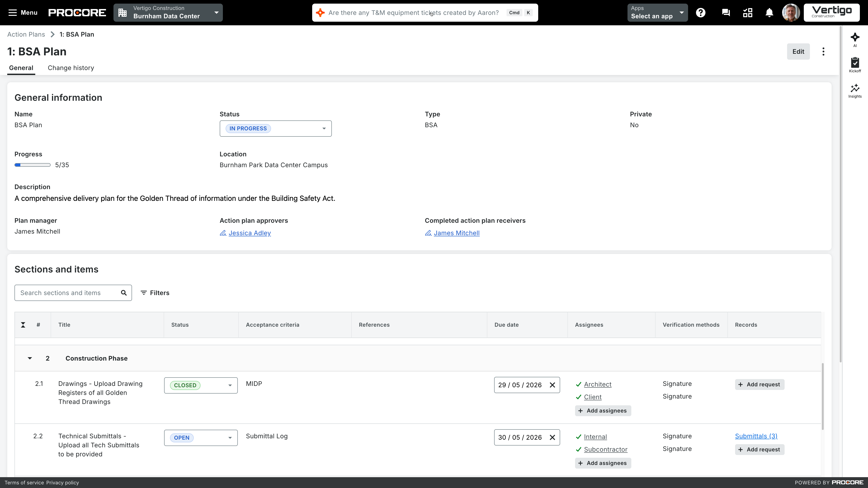The width and height of the screenshot is (868, 488).
Task: Click the Due date column header
Action: coord(527,325)
